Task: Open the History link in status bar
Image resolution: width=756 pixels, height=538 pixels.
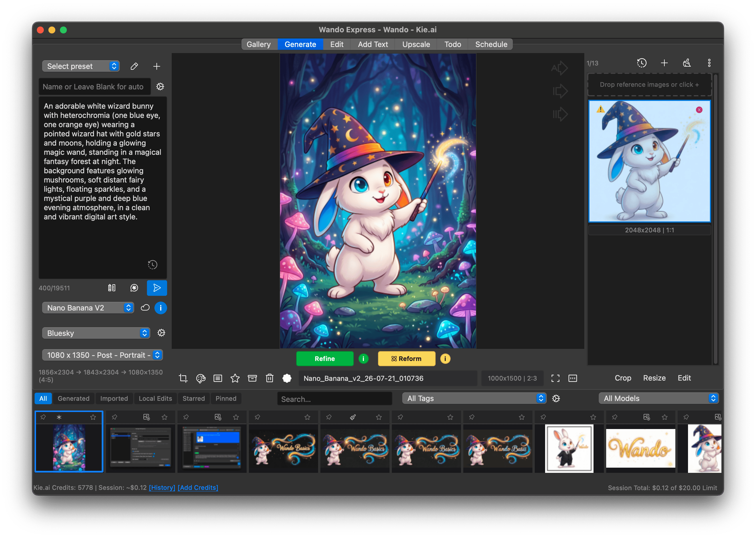Action: coord(162,487)
